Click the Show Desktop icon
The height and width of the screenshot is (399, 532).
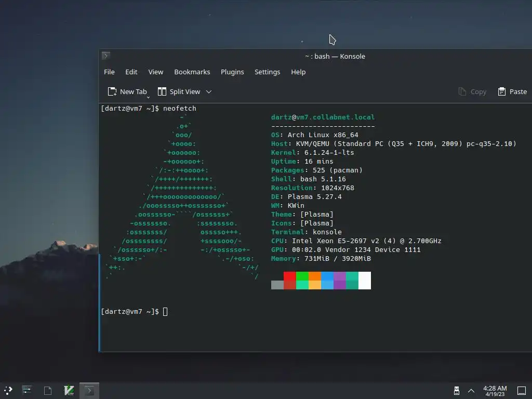tap(522, 391)
